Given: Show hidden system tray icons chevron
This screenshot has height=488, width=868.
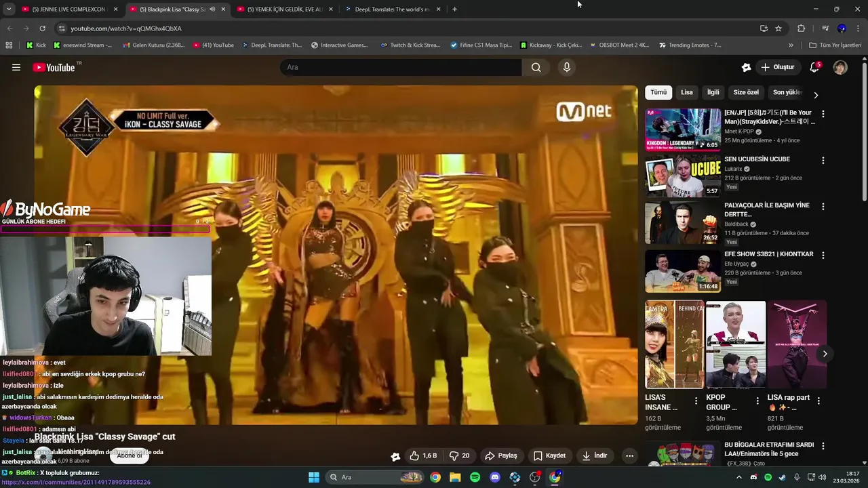Looking at the screenshot, I should pyautogui.click(x=739, y=477).
